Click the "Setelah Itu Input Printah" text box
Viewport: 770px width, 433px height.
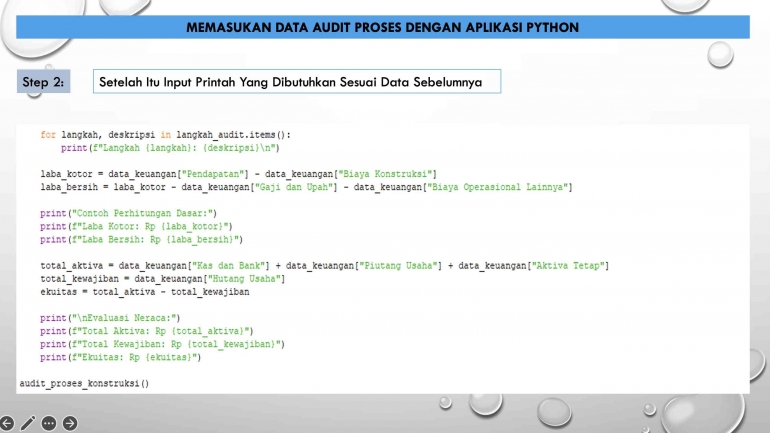point(297,81)
